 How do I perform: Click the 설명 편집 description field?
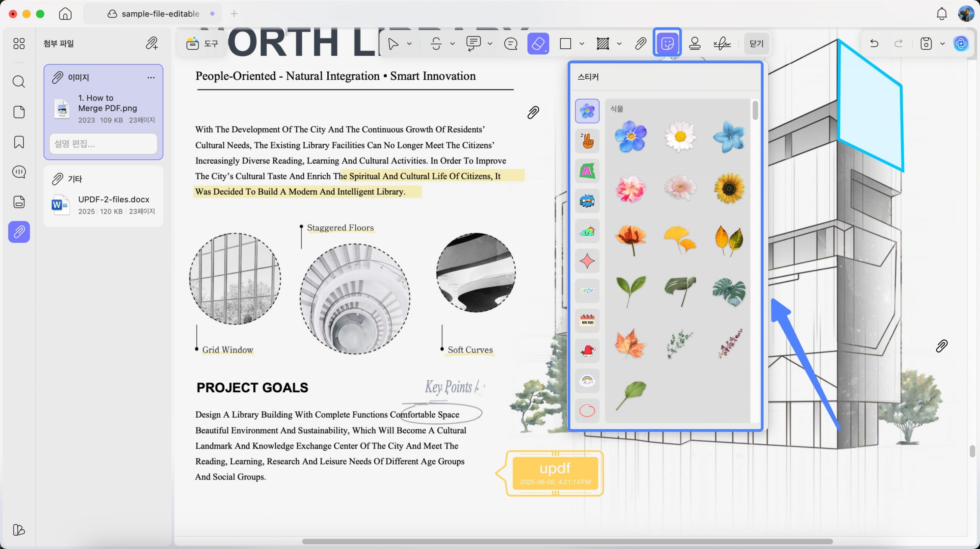point(103,144)
